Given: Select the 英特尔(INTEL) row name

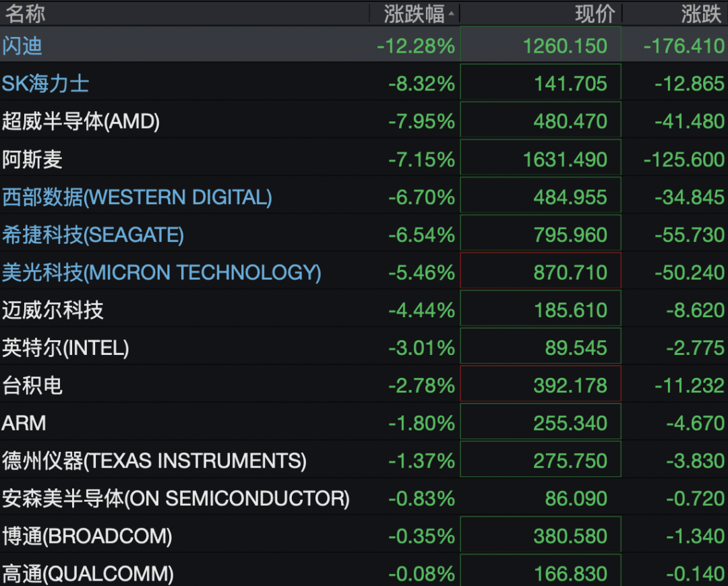Looking at the screenshot, I should coord(65,348).
